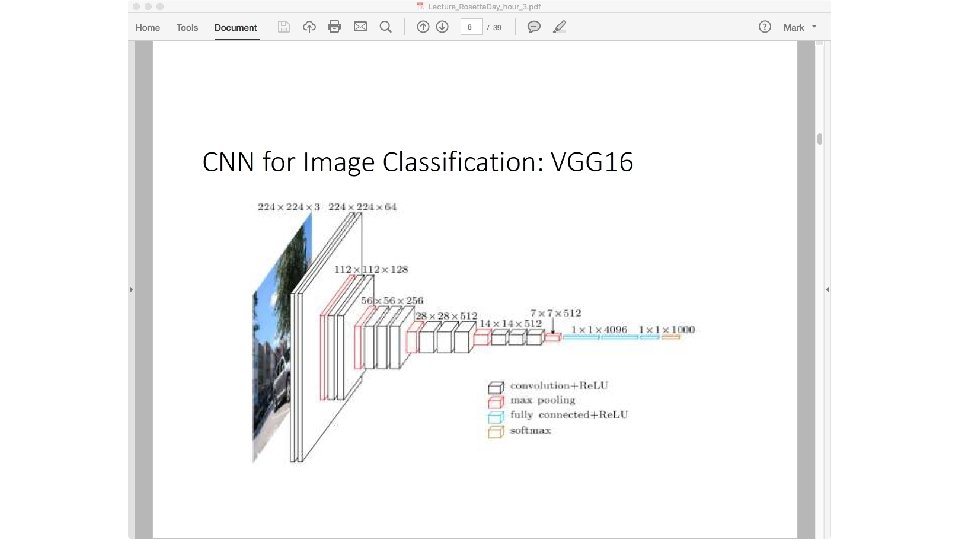This screenshot has width=960, height=540.
Task: Click the 'max pooling' legend text
Action: click(x=542, y=400)
